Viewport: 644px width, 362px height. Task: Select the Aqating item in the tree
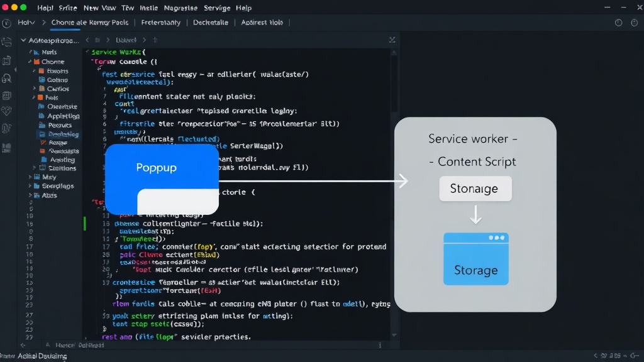(62, 160)
